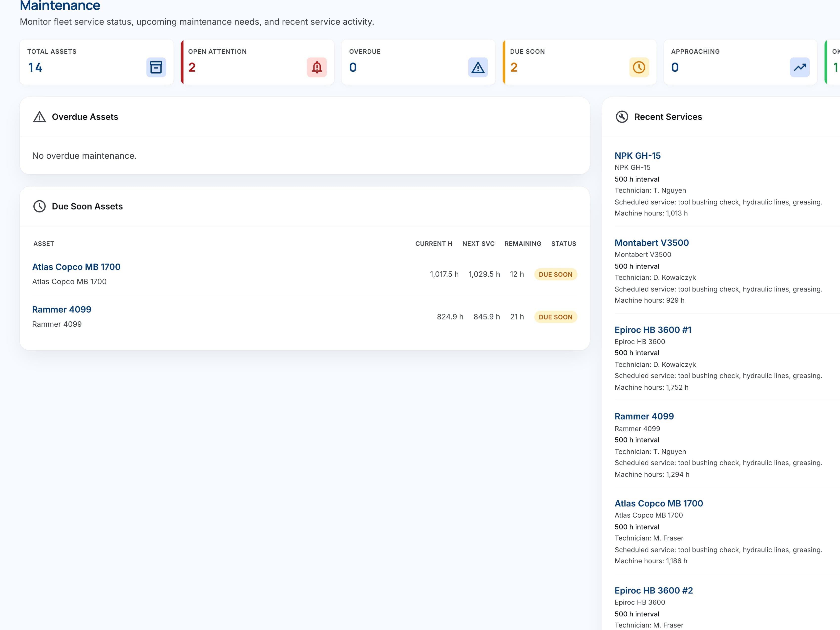840x630 pixels.
Task: Click the '500 h interval' under NPK GH-15
Action: (x=637, y=179)
